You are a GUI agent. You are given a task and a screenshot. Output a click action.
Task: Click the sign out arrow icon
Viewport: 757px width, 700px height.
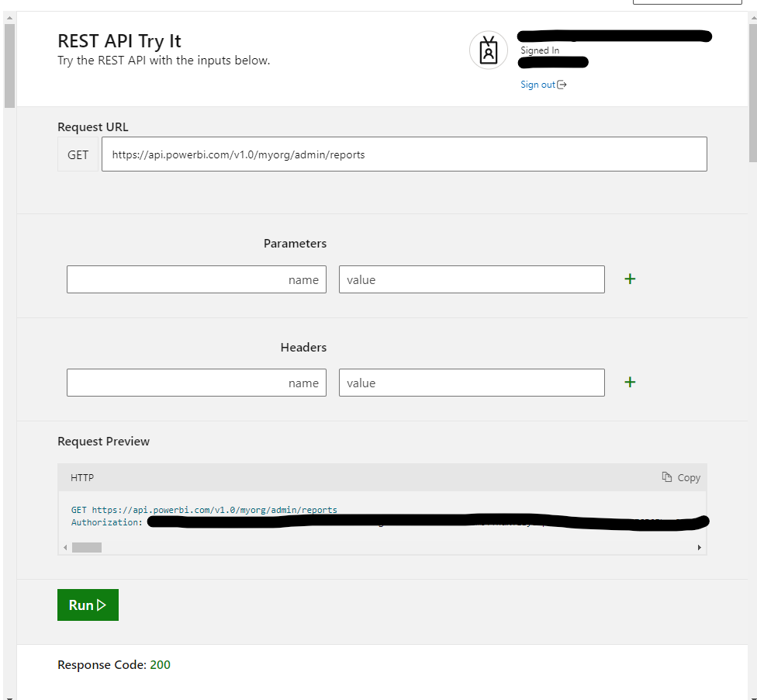pos(562,85)
